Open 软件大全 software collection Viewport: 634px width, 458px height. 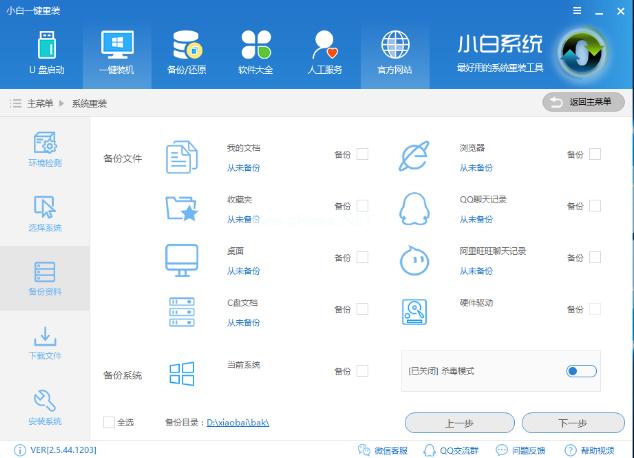point(256,53)
